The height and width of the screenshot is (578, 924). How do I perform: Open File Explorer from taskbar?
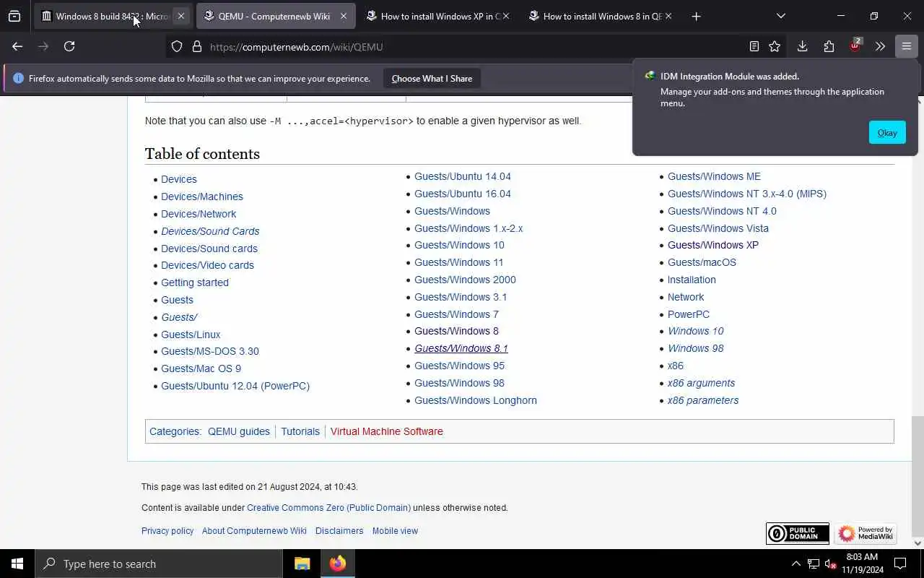point(302,564)
